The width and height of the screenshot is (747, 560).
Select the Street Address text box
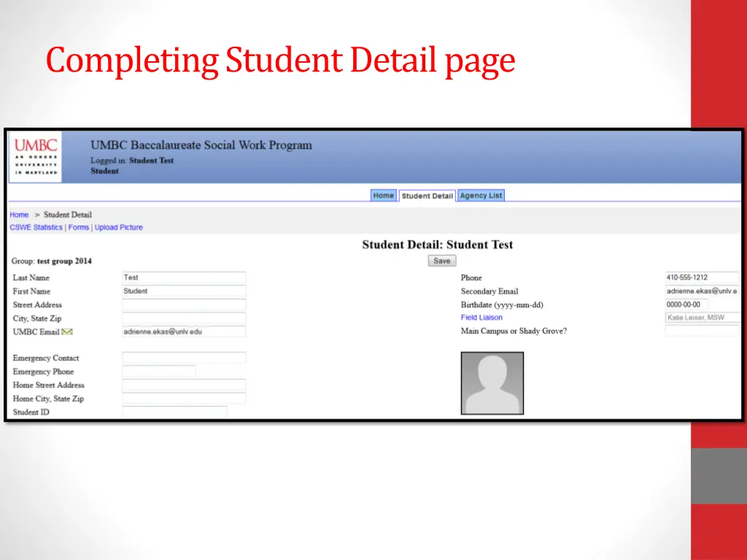pos(183,305)
